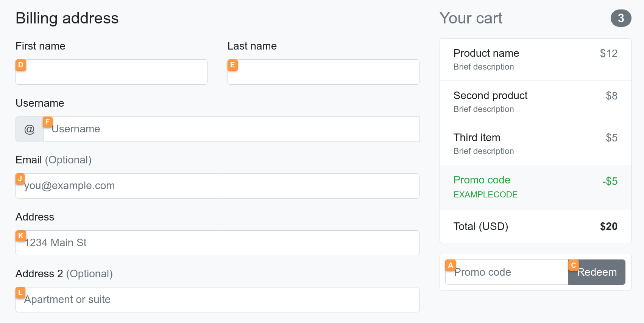This screenshot has width=644, height=323.
Task: Click the Last name label
Action: [252, 46]
